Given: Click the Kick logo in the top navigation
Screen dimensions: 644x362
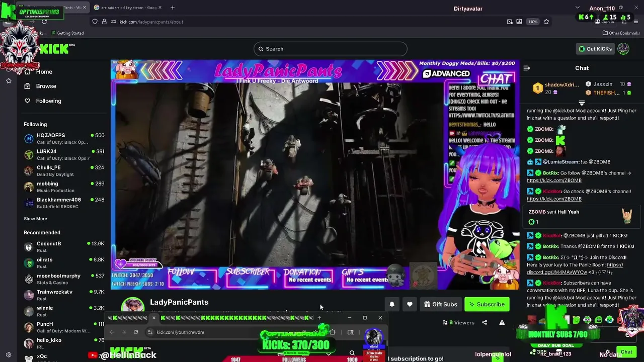Looking at the screenshot, I should (55, 49).
